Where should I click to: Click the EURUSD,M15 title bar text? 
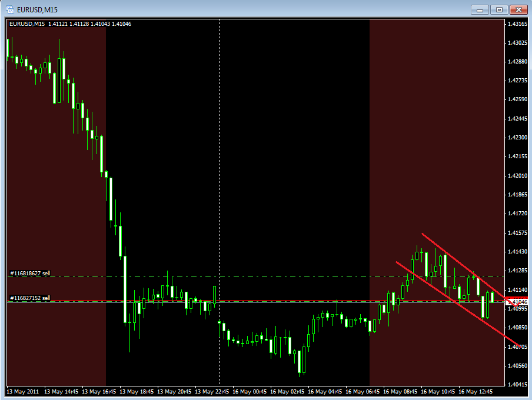pyautogui.click(x=37, y=10)
